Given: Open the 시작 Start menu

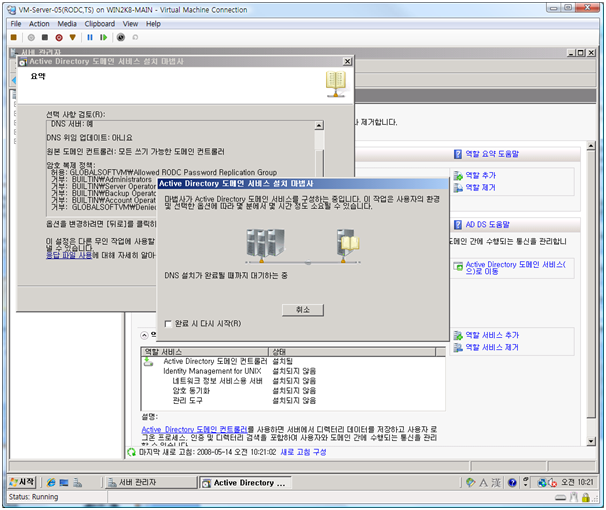Looking at the screenshot, I should [x=22, y=482].
